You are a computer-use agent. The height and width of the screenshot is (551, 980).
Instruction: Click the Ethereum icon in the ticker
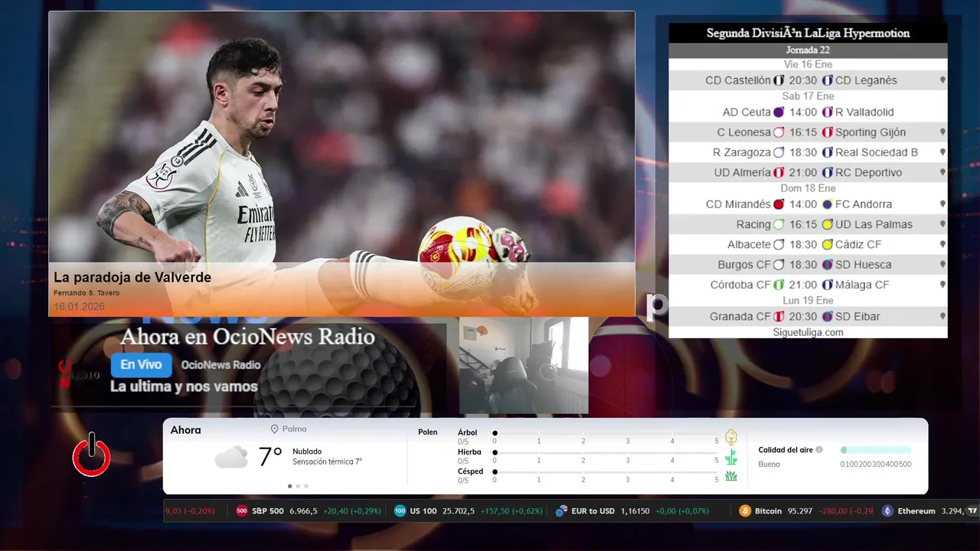(x=887, y=510)
